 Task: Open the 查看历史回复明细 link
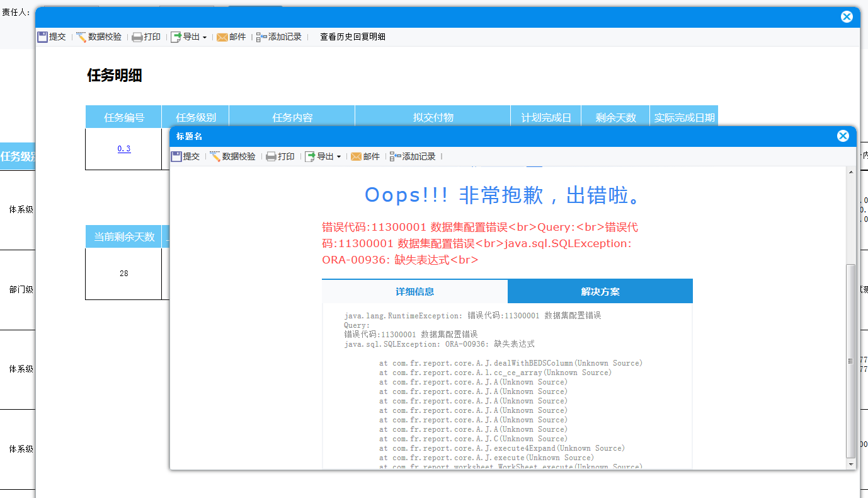pos(352,37)
